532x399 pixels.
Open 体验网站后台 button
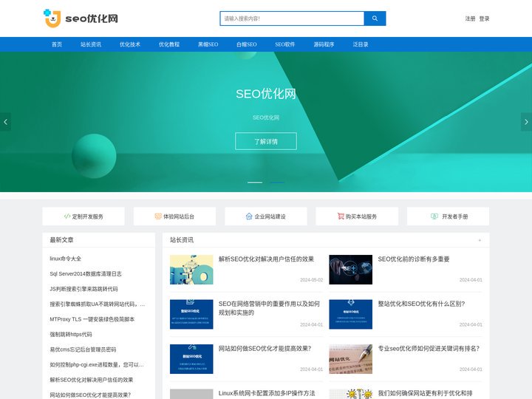click(174, 216)
